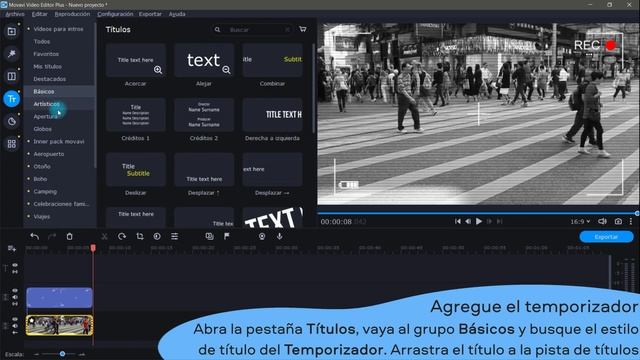This screenshot has height=360, width=640.
Task: Expand the Viajes category
Action: [x=29, y=216]
